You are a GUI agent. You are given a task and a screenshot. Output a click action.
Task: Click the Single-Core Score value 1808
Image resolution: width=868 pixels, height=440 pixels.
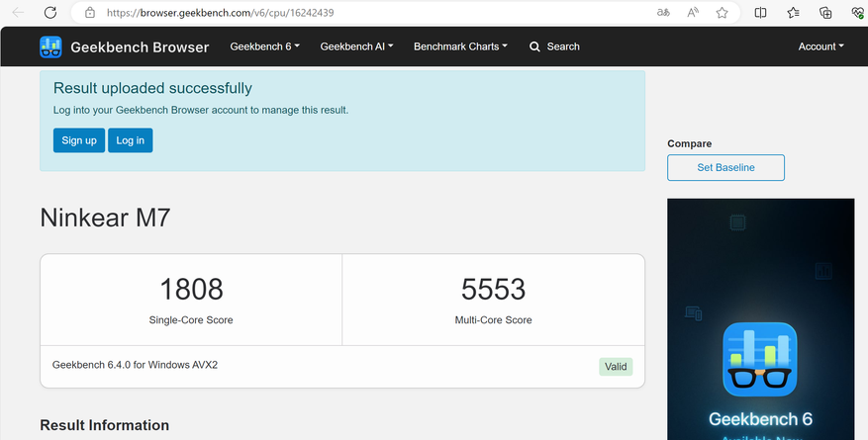point(191,289)
